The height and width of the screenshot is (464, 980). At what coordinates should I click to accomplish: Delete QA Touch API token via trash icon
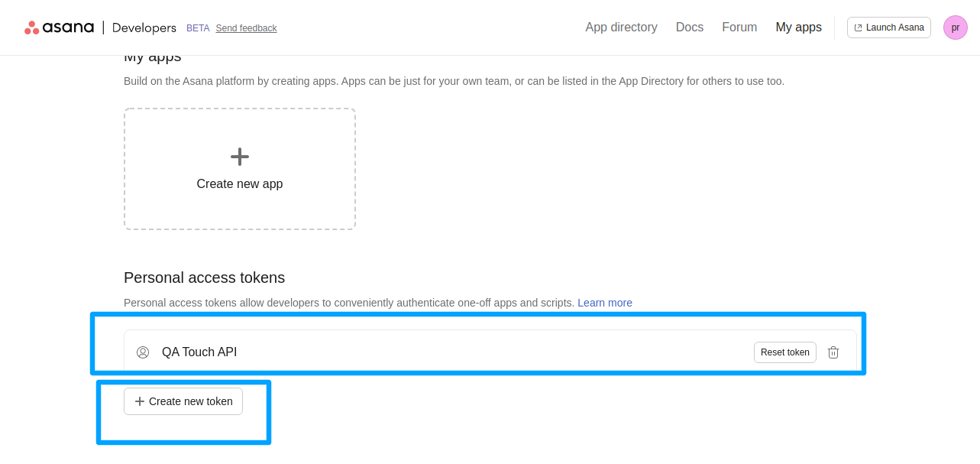(x=833, y=352)
